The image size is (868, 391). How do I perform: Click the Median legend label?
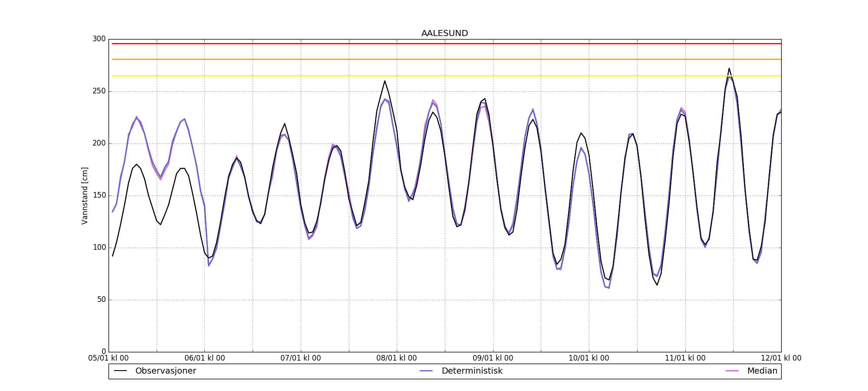click(x=762, y=371)
